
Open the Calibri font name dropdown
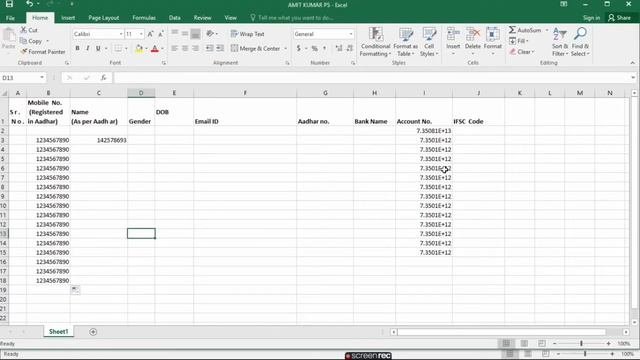(121, 34)
